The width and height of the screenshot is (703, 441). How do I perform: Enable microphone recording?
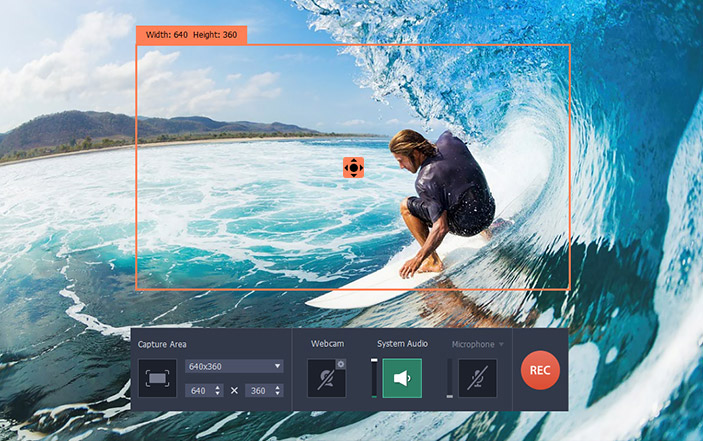point(477,378)
